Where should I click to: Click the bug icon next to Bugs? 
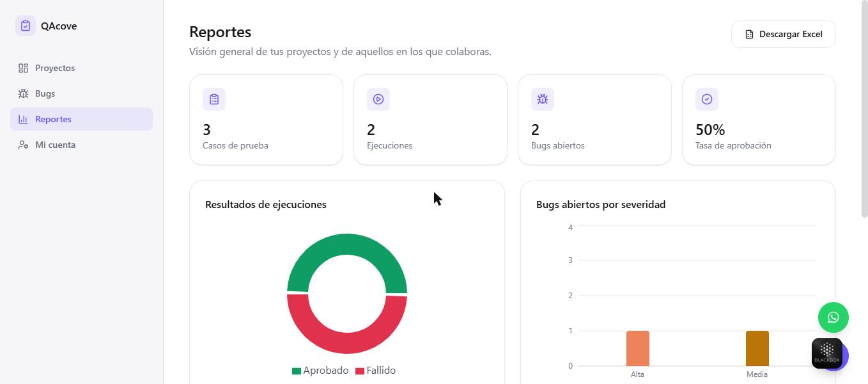tap(23, 93)
